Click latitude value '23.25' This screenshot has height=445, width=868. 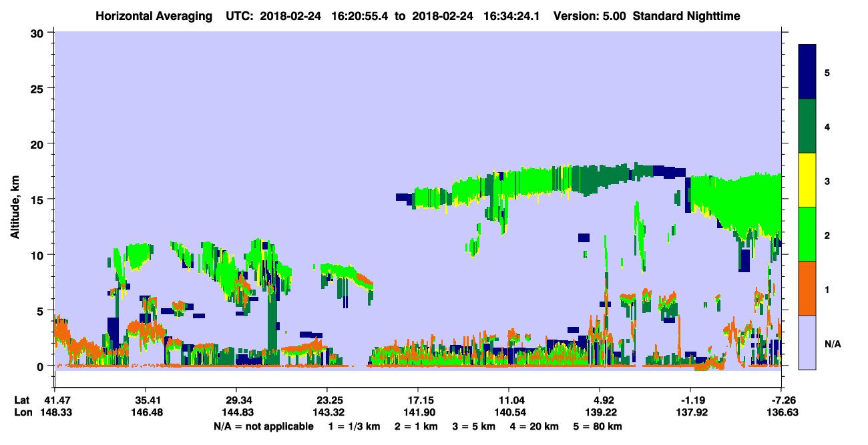tap(327, 400)
